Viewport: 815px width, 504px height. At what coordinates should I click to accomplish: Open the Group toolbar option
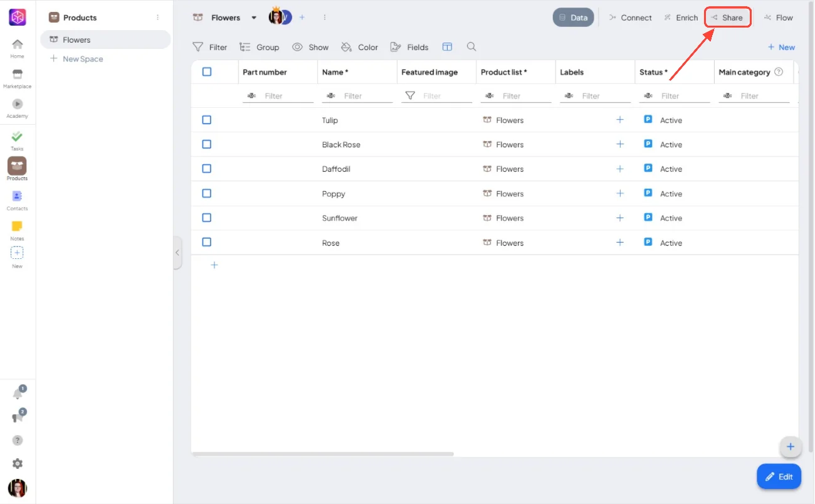(259, 47)
